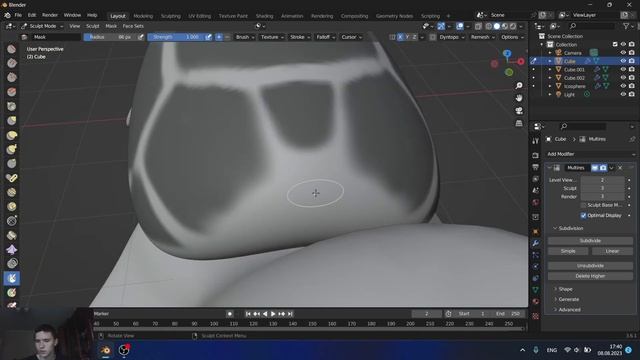Toggle the camera view gizmo
The height and width of the screenshot is (360, 640).
point(519,111)
